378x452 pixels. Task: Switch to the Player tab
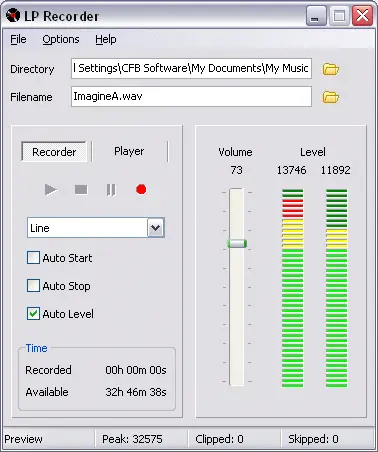click(x=129, y=151)
